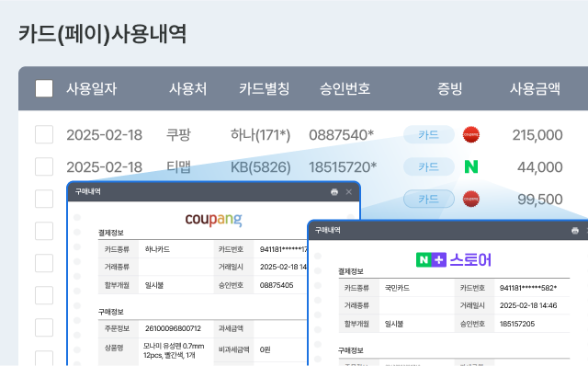Check the row with amount 99,500

click(44, 199)
